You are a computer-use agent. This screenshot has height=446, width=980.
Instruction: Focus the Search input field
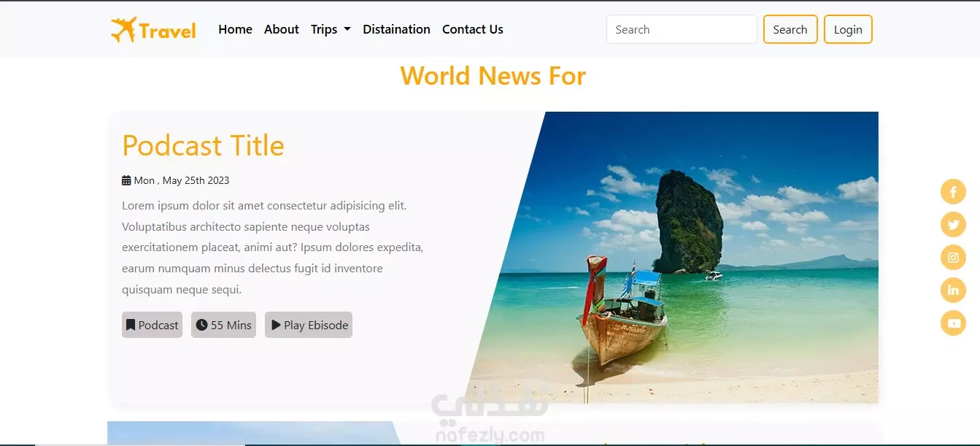pyautogui.click(x=682, y=29)
